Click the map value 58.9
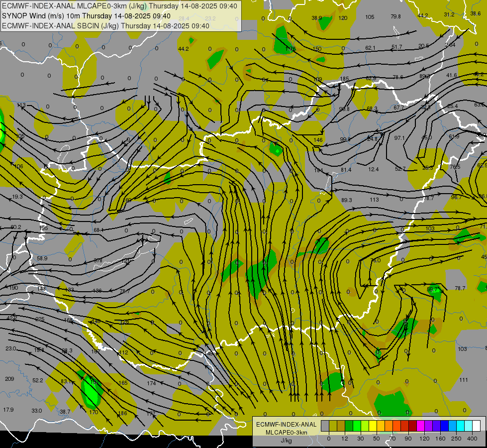 tap(42, 258)
